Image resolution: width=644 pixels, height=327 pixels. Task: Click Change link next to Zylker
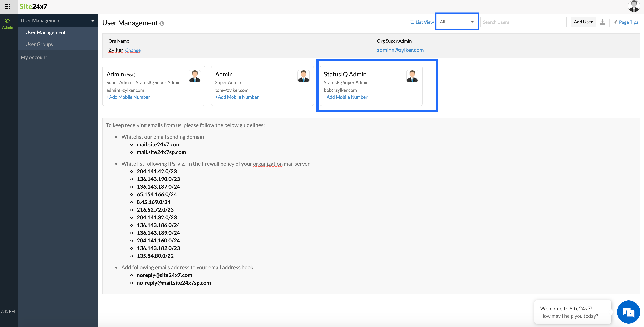point(133,50)
